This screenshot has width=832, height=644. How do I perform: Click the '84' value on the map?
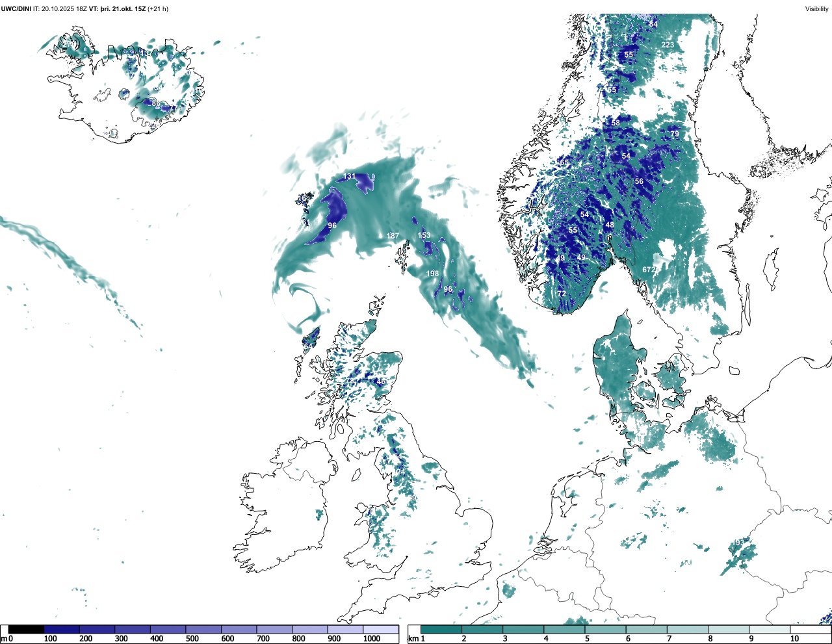point(653,24)
